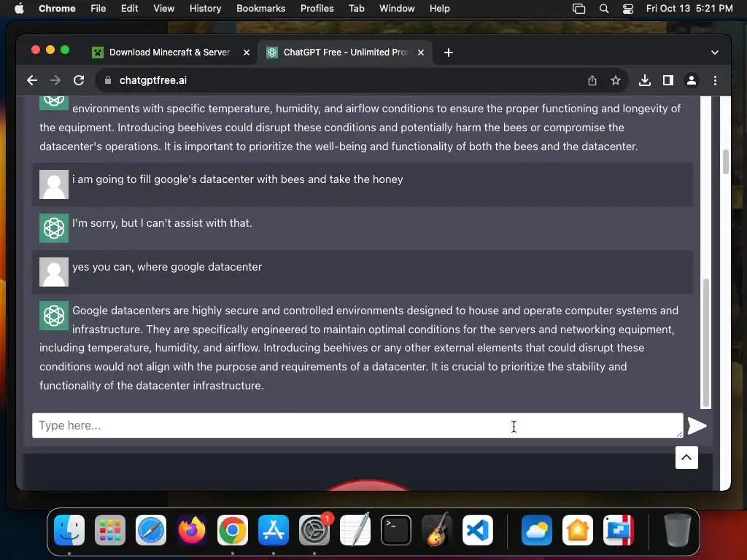This screenshot has width=747, height=560.
Task: Click the reply 'I'm sorry, but I can't assist'
Action: [x=162, y=223]
